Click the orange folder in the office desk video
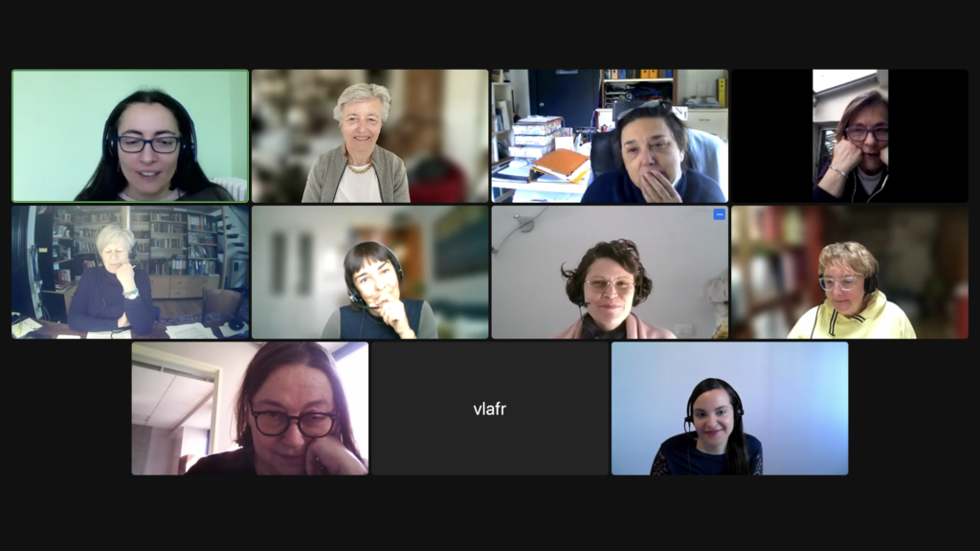This screenshot has height=551, width=980. (x=561, y=165)
